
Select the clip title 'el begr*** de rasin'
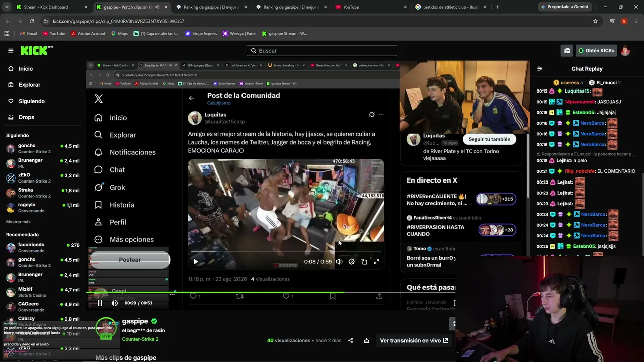(143, 330)
